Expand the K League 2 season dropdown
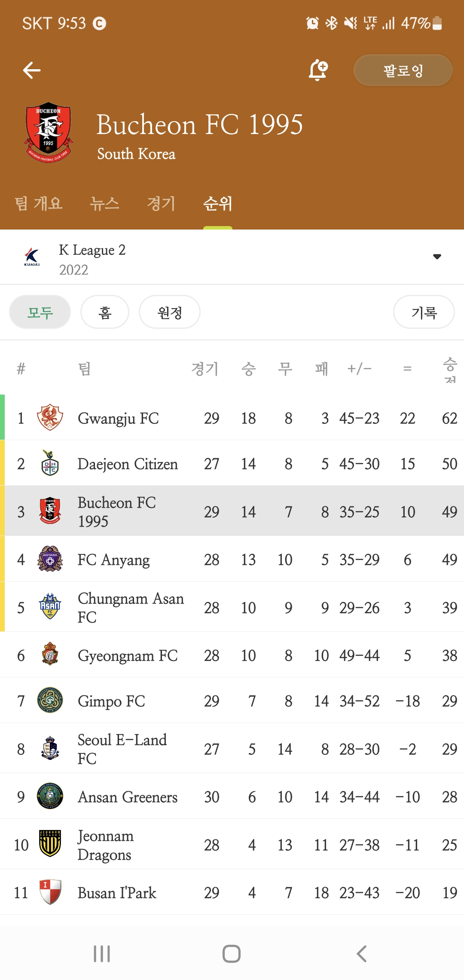This screenshot has width=464, height=980. coord(437,257)
